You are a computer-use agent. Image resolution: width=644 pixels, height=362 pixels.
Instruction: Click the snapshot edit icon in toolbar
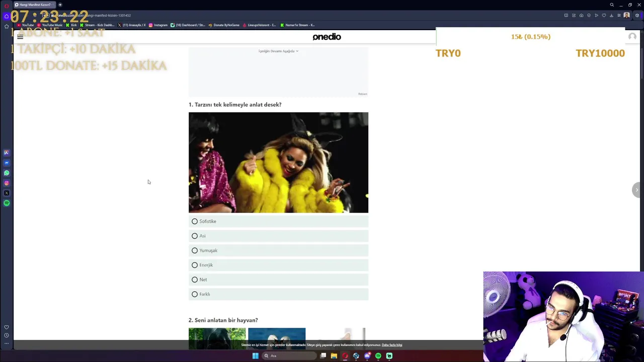click(x=574, y=16)
